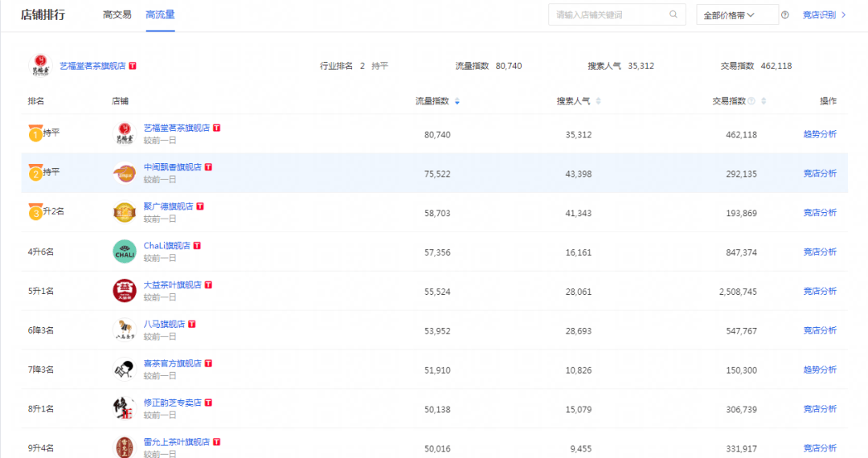Screen dimensions: 868x458
Task: Click Tmall badge beside 喜茶官方旗舰店
Action: 209,363
